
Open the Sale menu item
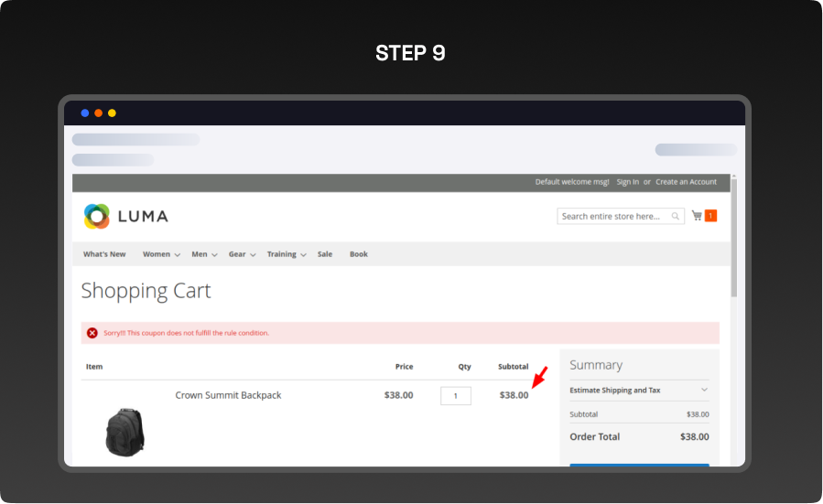point(325,254)
